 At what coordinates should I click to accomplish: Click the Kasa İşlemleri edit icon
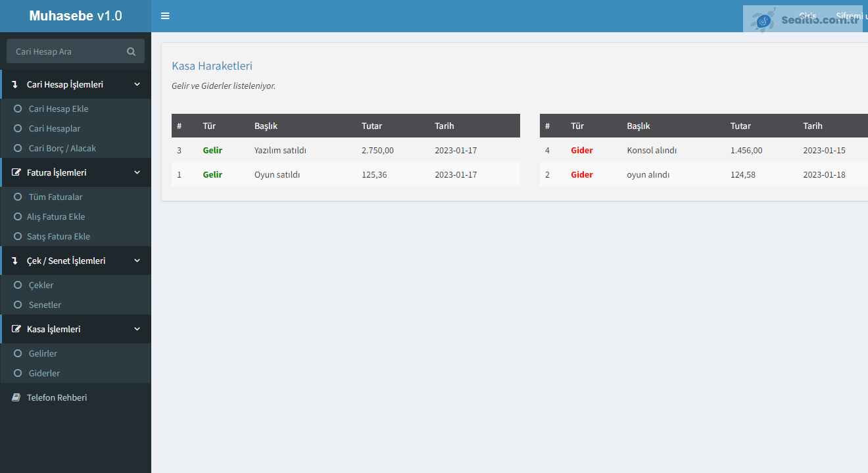click(16, 329)
